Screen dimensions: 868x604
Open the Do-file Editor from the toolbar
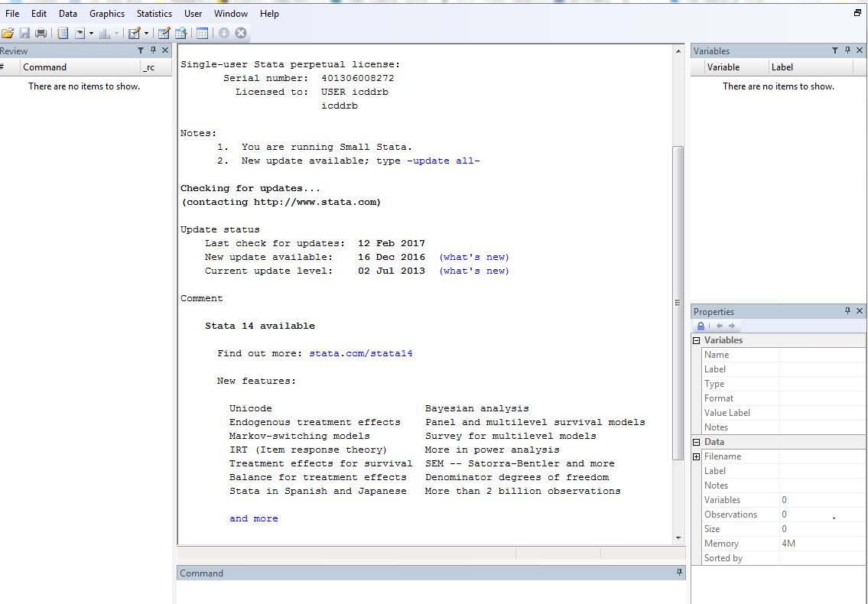[135, 32]
